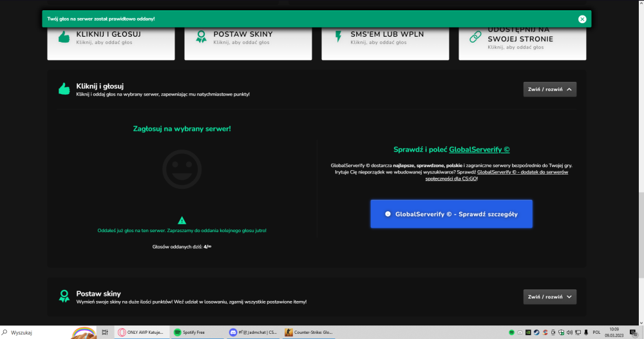Image resolution: width=644 pixels, height=339 pixels.
Task: Close the green vote success notification
Action: [x=582, y=19]
